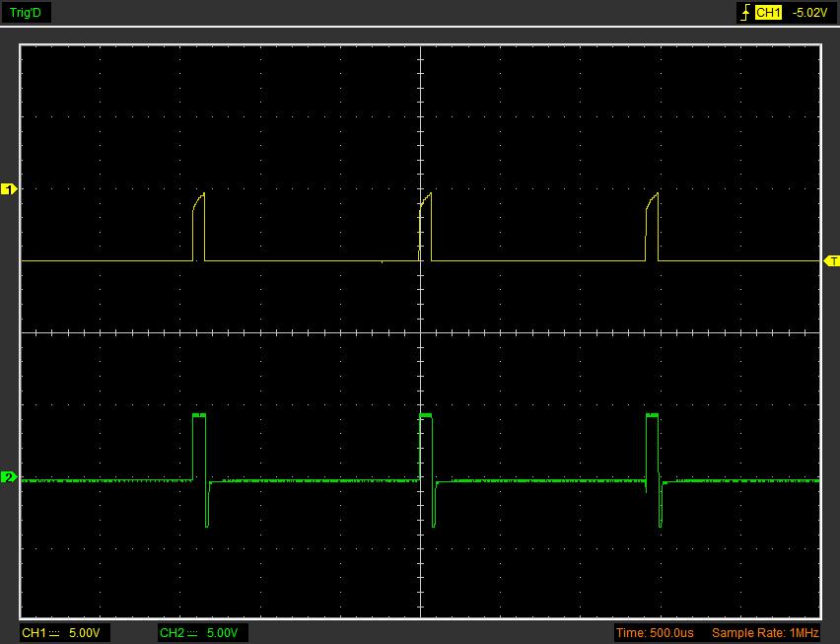Click the first yellow pulse on CH1
Screen dimensions: 840x644
[199, 229]
